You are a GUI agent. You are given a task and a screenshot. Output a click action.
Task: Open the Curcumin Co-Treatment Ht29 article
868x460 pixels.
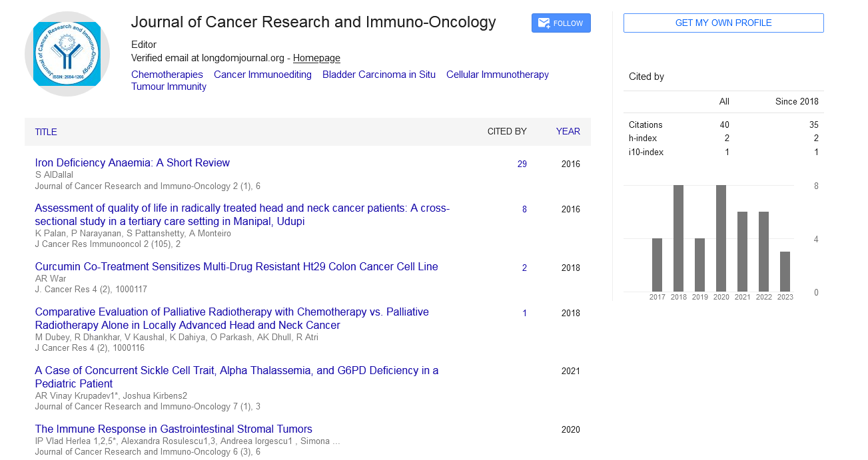point(236,266)
